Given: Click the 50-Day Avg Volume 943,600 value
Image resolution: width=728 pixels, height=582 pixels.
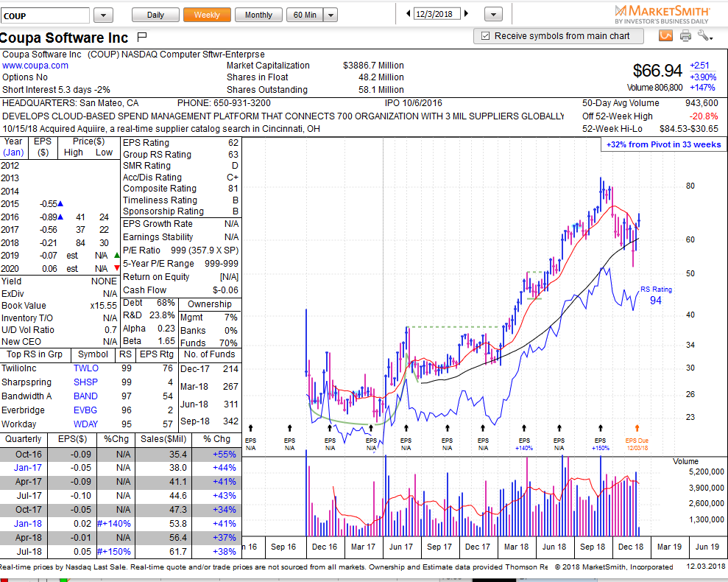Looking at the screenshot, I should click(702, 103).
